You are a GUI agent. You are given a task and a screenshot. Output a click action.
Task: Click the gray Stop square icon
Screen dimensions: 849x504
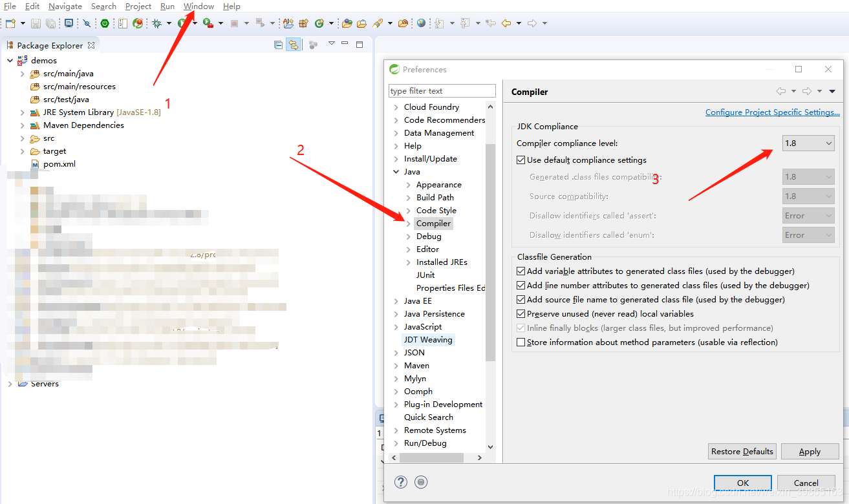click(x=234, y=23)
